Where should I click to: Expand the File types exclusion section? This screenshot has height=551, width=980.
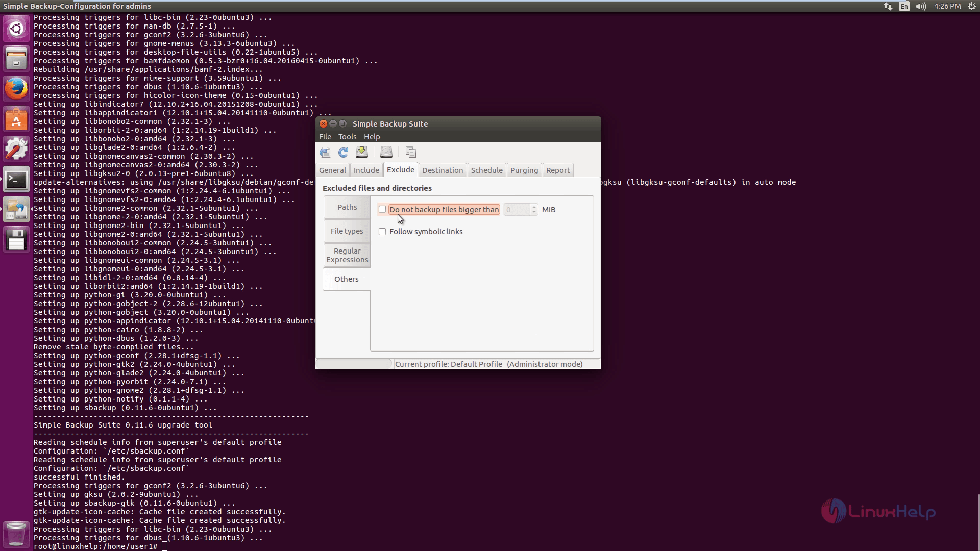click(x=347, y=231)
